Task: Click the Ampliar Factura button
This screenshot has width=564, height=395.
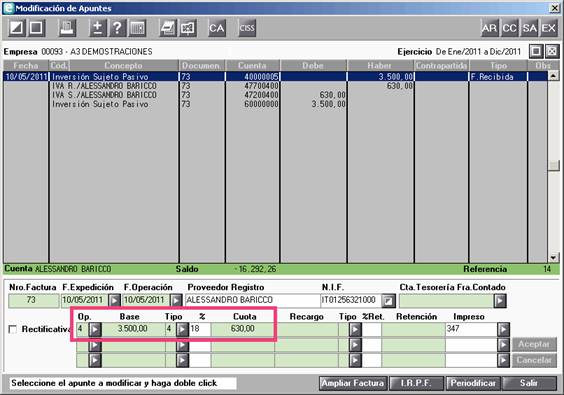Action: [352, 383]
